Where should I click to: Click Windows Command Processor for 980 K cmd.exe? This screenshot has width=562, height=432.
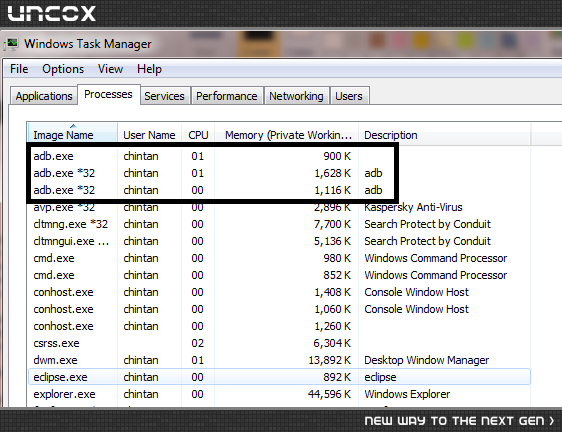[435, 258]
